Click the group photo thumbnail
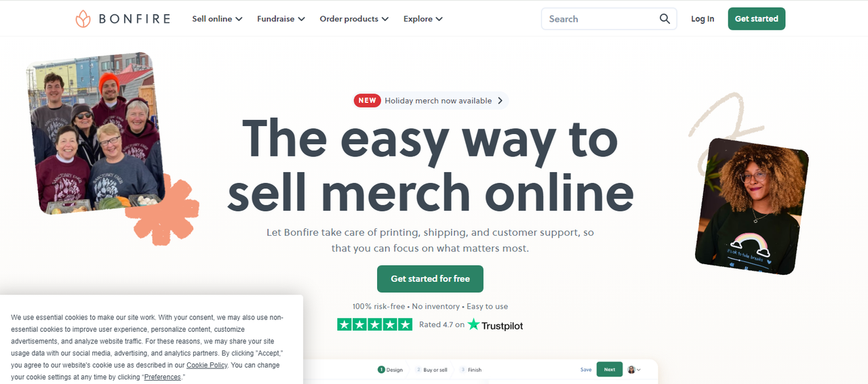This screenshot has height=384, width=868. pos(95,133)
